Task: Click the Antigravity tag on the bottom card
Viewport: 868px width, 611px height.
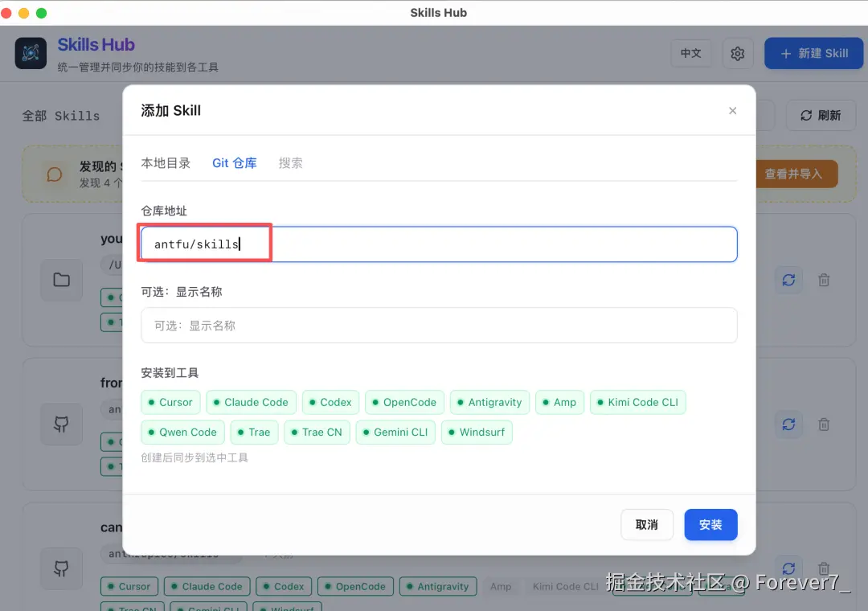Action: tap(438, 586)
